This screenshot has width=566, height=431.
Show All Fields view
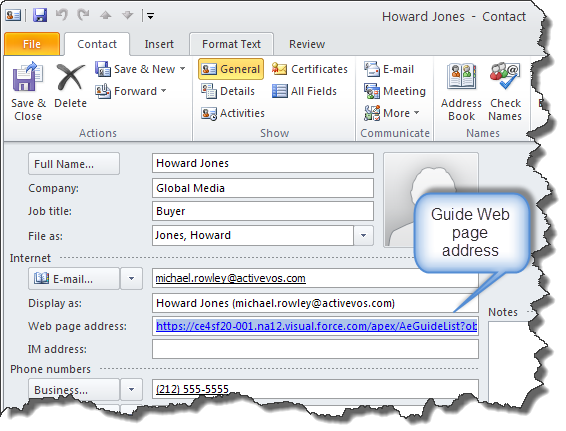click(304, 91)
